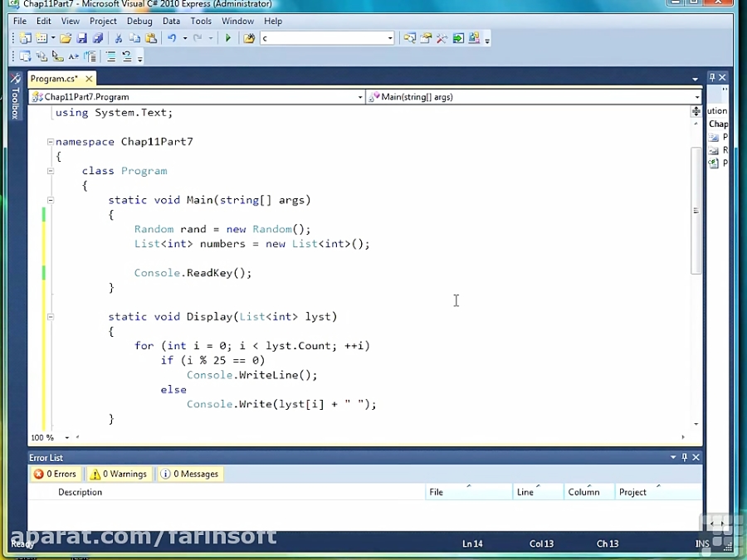Click the Save icon in the toolbar
747x560 pixels.
(x=82, y=38)
